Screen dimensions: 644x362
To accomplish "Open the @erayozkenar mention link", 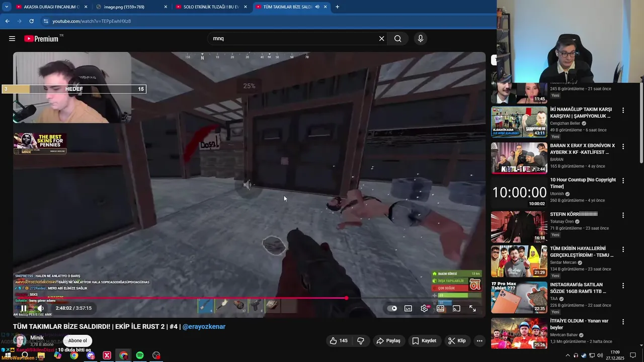I will click(204, 327).
